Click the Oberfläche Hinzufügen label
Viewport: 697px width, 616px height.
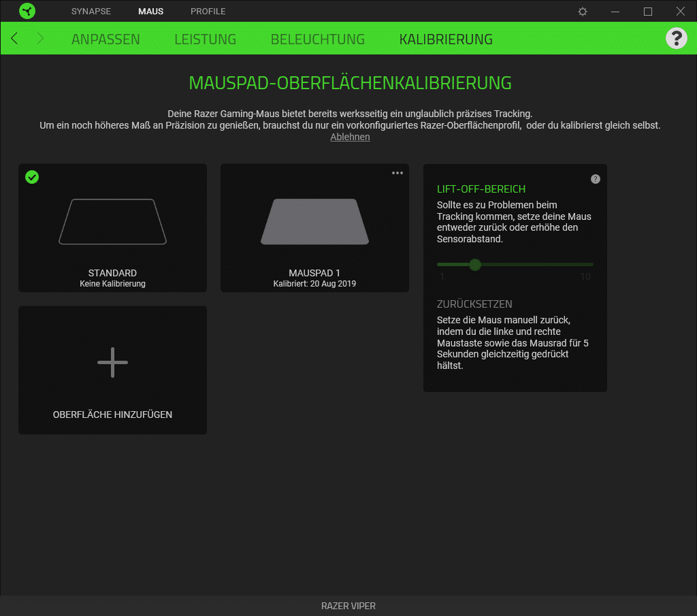tap(112, 415)
